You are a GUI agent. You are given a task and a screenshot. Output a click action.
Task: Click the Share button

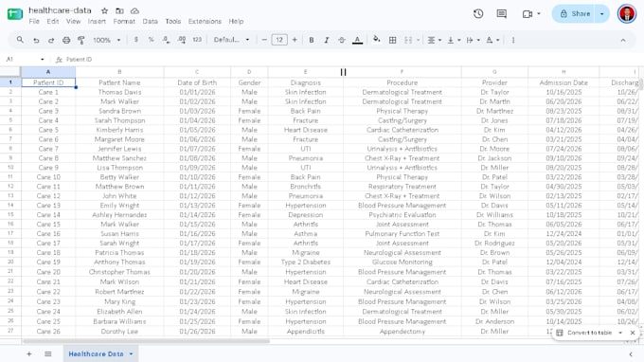[575, 13]
